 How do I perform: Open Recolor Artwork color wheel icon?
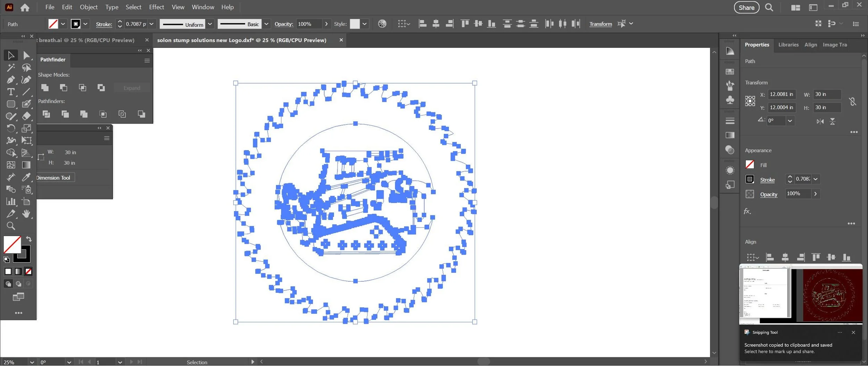(382, 24)
